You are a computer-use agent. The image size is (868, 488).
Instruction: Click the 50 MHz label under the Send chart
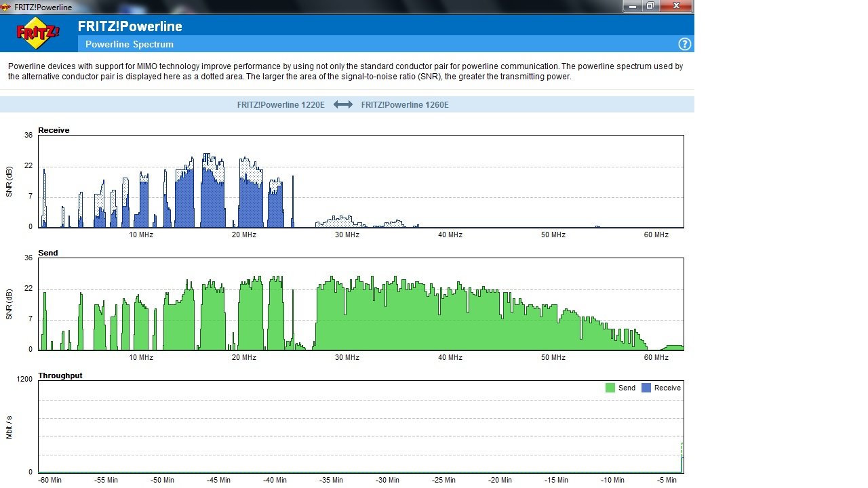(553, 357)
